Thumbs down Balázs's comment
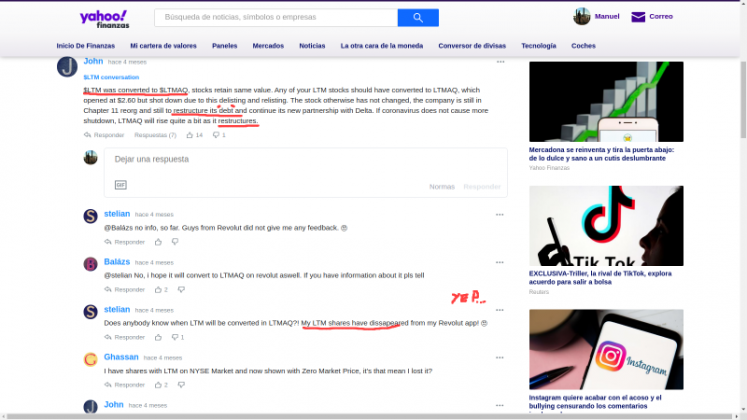The width and height of the screenshot is (747, 420). (x=181, y=290)
